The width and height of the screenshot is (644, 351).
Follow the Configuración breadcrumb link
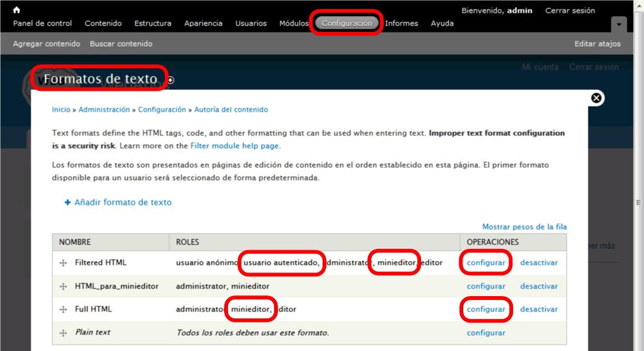coord(162,110)
